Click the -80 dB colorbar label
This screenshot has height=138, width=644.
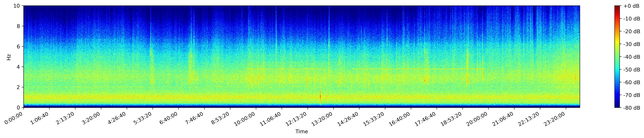(632, 108)
